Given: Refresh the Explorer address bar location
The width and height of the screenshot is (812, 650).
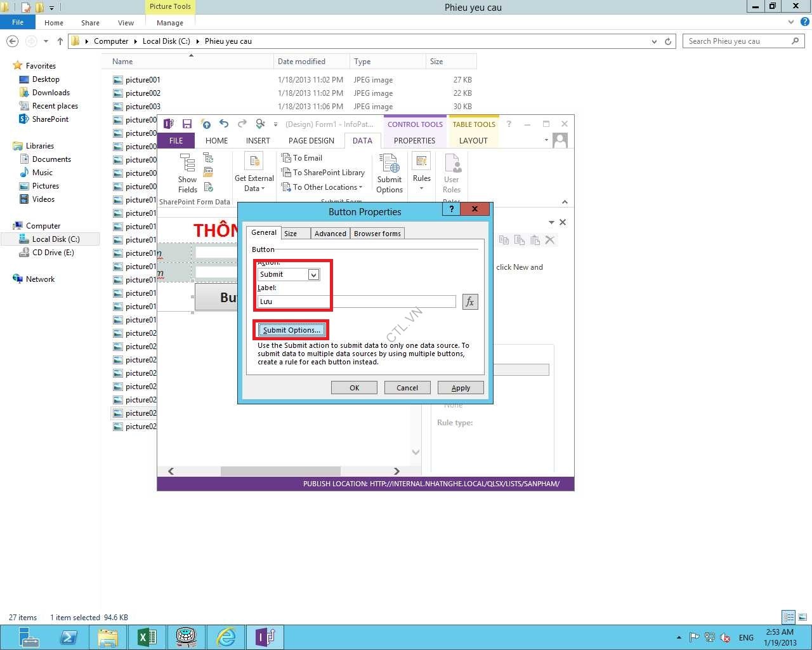Looking at the screenshot, I should (668, 41).
